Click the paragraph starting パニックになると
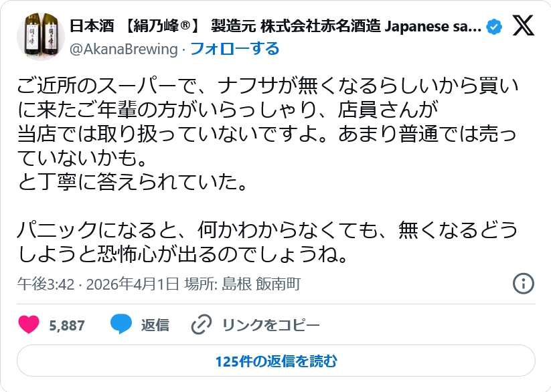Viewport: 551px width, 392px height. [x=268, y=242]
